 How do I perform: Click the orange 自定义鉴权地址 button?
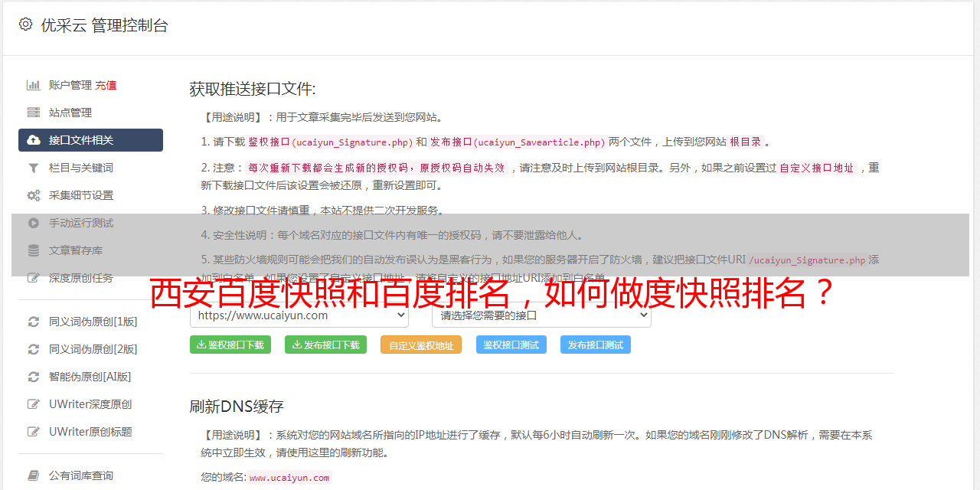coord(421,345)
